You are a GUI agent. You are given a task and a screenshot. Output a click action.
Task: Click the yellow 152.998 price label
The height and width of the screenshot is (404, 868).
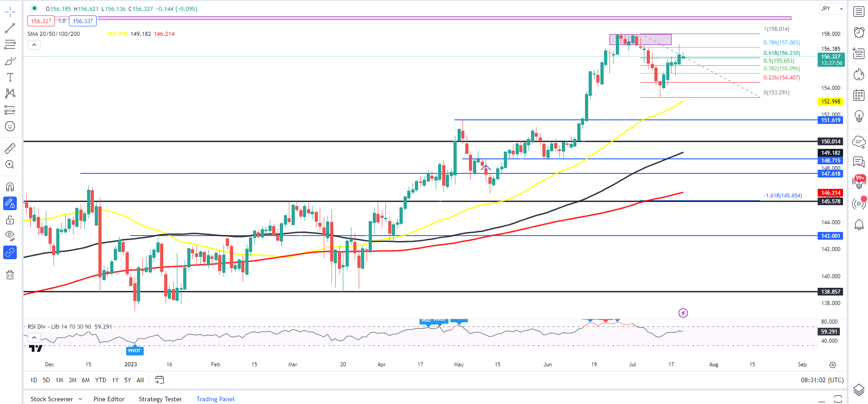[830, 102]
